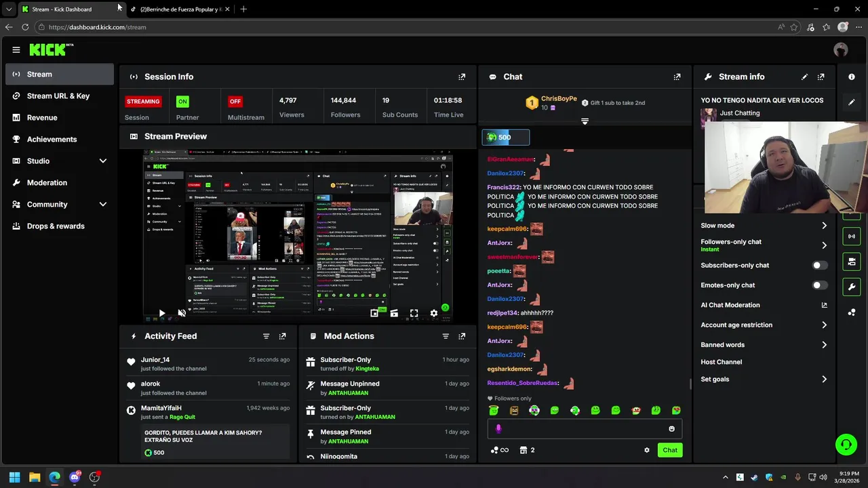The width and height of the screenshot is (868, 488).
Task: Send message with the Chat button
Action: pyautogui.click(x=670, y=450)
